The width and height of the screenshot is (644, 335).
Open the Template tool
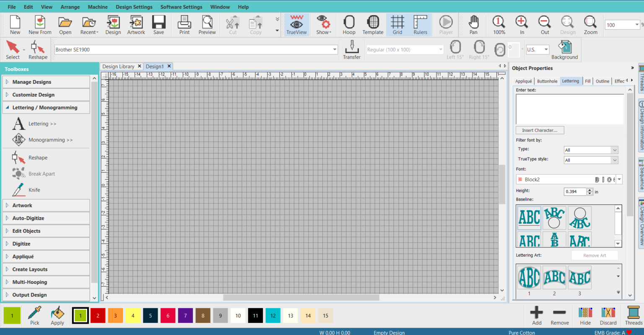(373, 24)
